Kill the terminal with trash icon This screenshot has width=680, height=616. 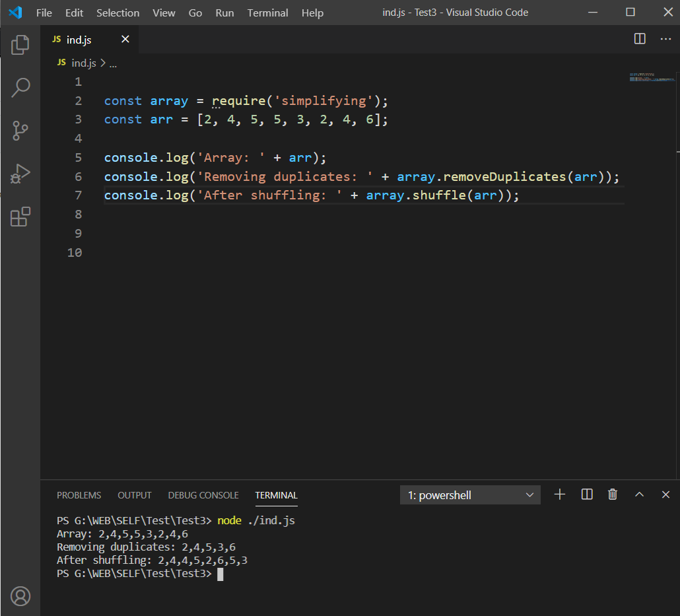click(x=613, y=495)
